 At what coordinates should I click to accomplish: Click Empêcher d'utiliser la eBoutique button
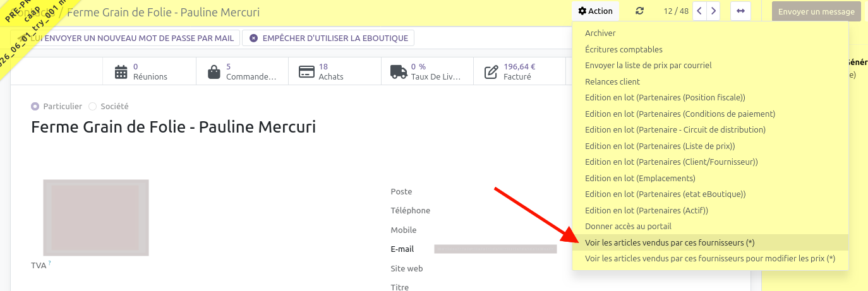tap(329, 38)
